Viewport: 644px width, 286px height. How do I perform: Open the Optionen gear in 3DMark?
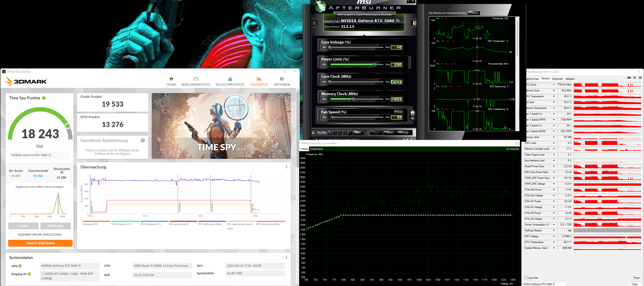coord(281,79)
